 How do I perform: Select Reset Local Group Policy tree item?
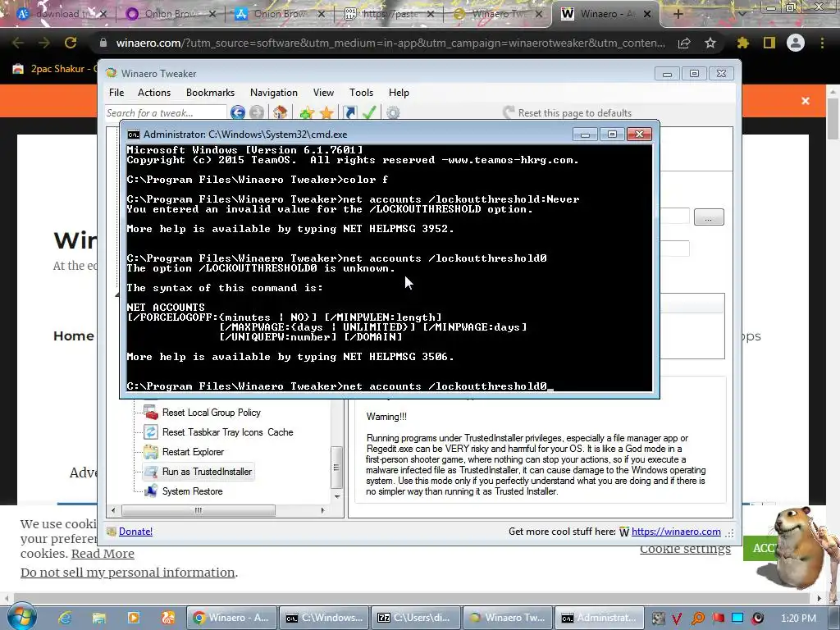point(211,413)
